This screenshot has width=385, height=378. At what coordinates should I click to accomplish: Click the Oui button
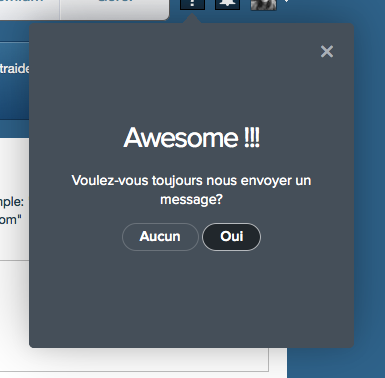(x=231, y=237)
